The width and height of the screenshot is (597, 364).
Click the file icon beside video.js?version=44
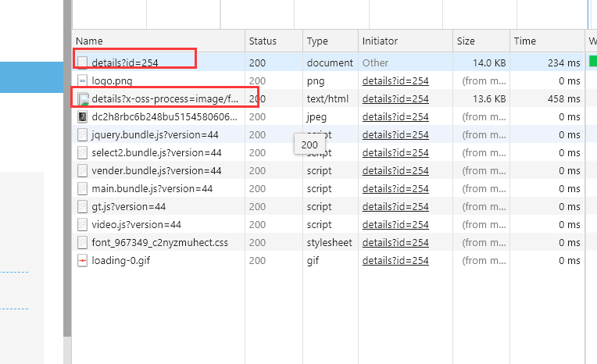[x=82, y=225]
